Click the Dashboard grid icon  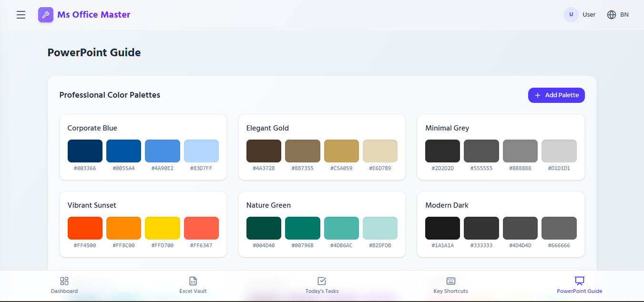(64, 281)
